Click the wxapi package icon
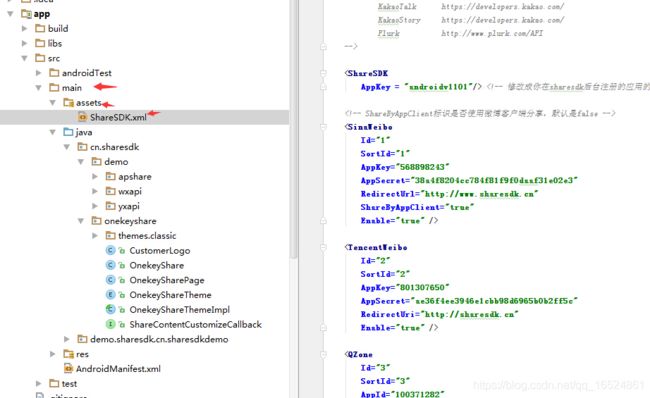Viewport: 650px width, 398px height. [111, 191]
